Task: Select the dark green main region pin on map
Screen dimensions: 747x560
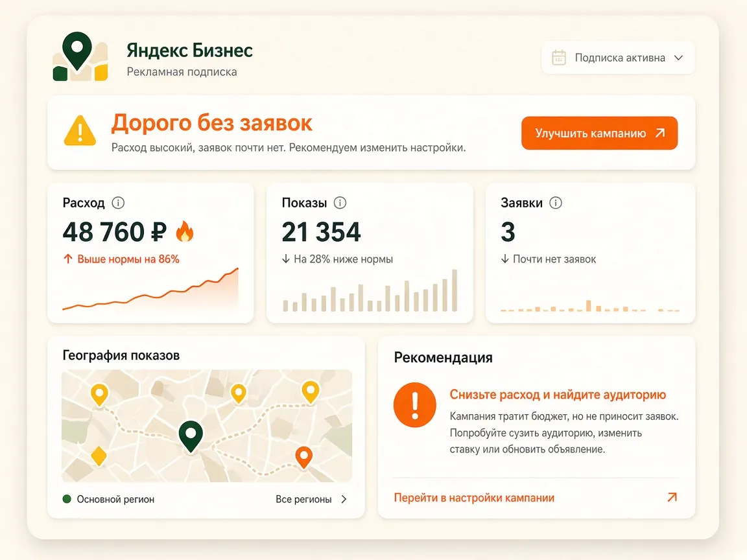Action: point(191,436)
